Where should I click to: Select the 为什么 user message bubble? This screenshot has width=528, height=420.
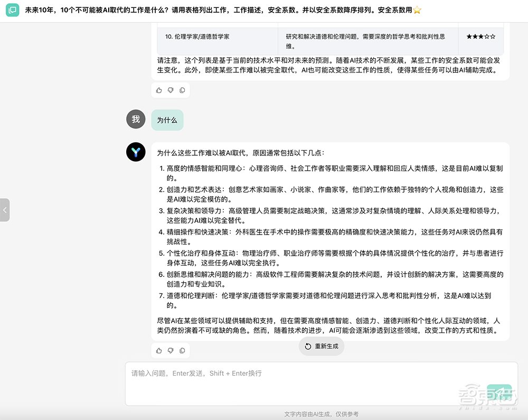[x=167, y=120]
